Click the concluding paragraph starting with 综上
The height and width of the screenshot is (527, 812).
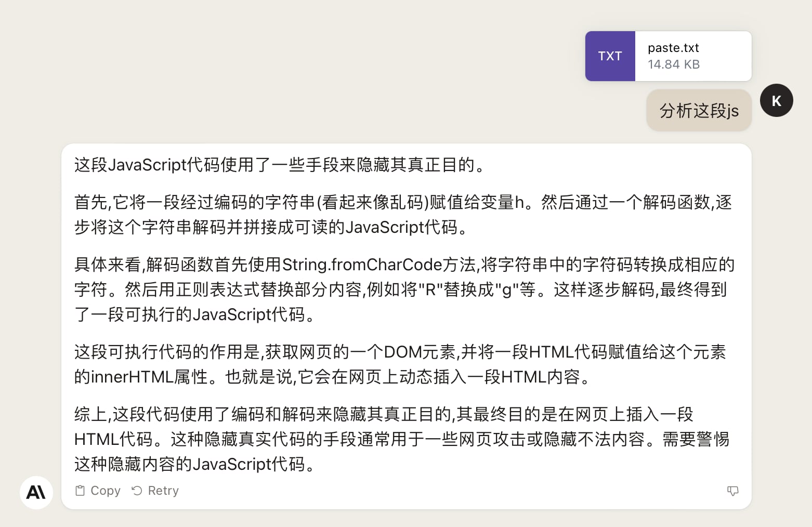pos(401,439)
